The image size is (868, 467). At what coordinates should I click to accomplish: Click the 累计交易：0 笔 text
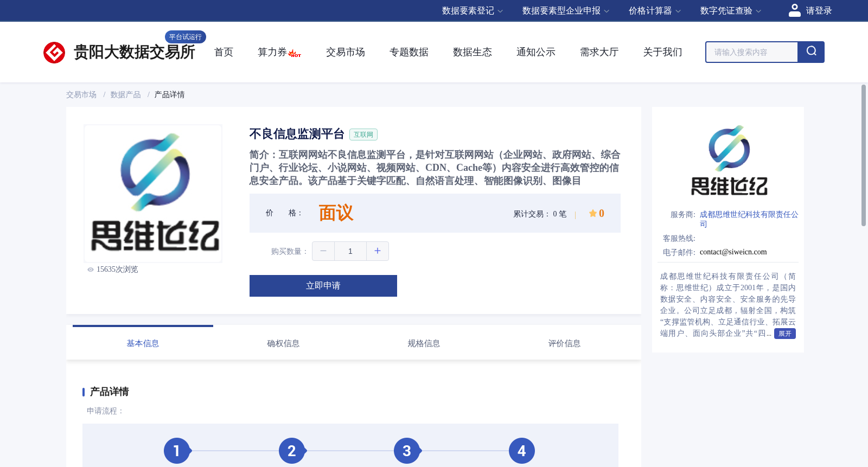tap(540, 214)
